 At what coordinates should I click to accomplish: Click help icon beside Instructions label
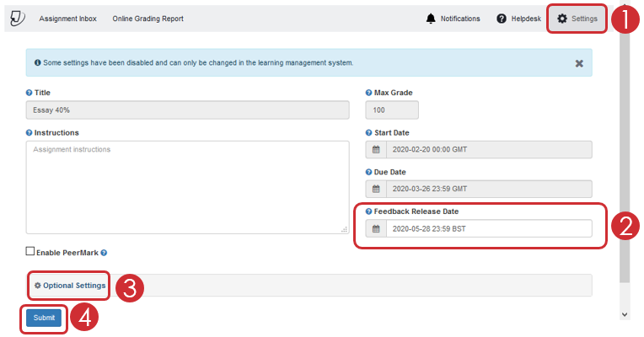30,133
